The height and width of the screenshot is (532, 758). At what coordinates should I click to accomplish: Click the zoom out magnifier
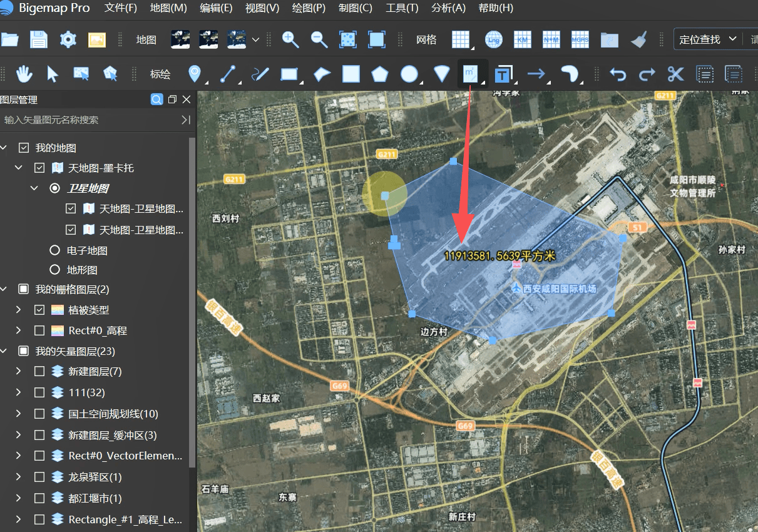point(319,39)
